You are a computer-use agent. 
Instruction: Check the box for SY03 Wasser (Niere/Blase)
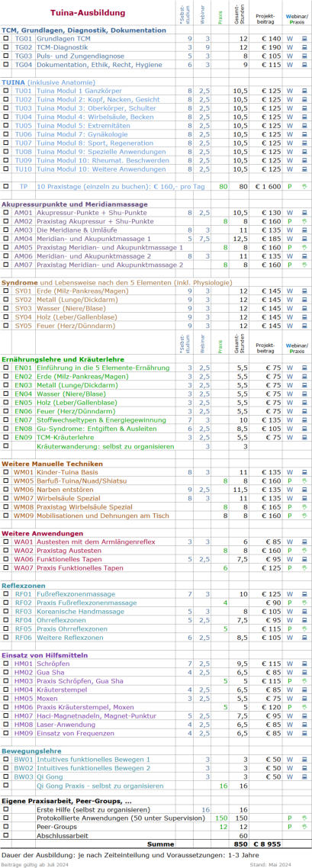tap(6, 308)
